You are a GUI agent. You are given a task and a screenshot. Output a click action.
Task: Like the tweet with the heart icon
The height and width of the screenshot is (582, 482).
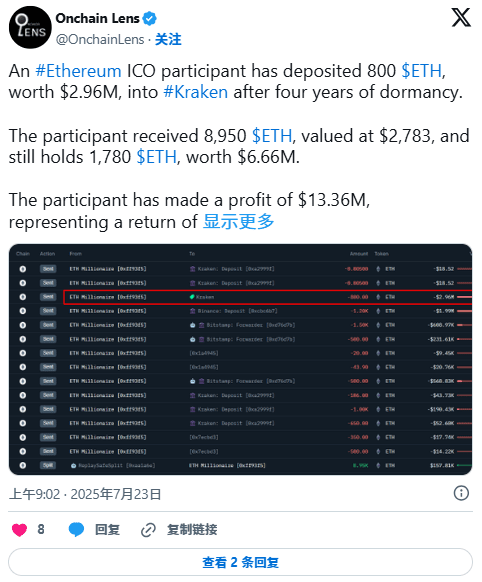(x=19, y=529)
